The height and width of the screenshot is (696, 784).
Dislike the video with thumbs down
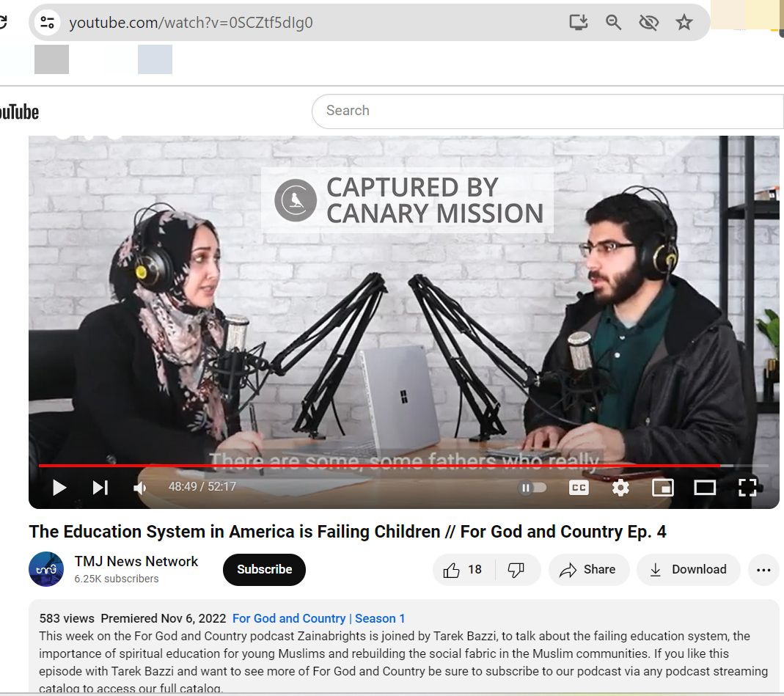coord(517,569)
